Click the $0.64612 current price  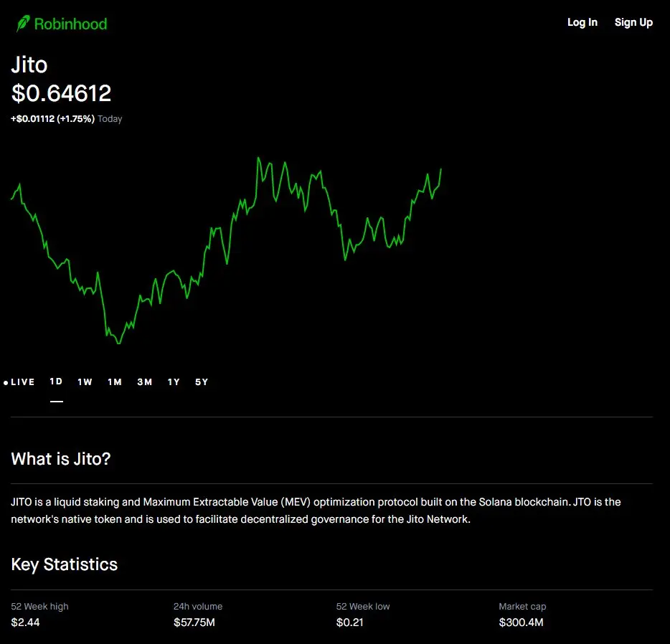tap(61, 93)
